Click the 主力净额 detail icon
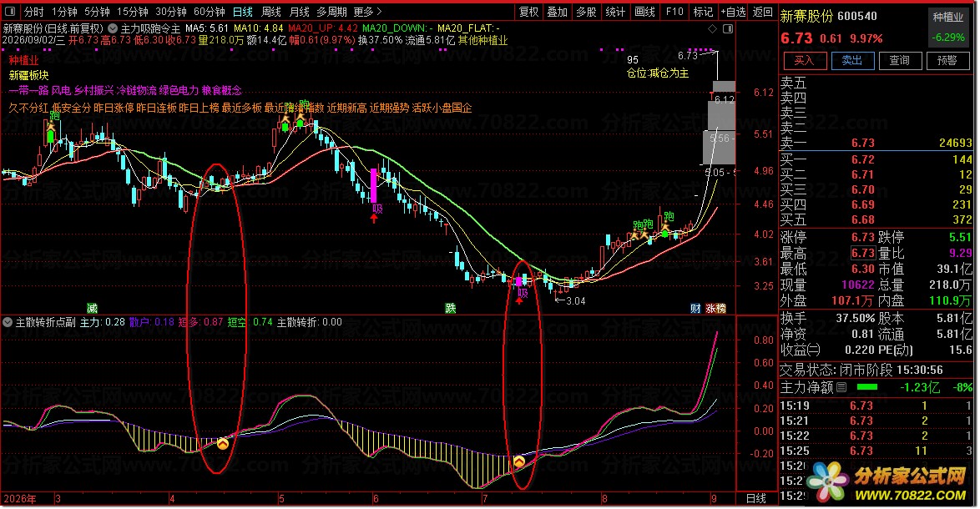 coord(841,387)
